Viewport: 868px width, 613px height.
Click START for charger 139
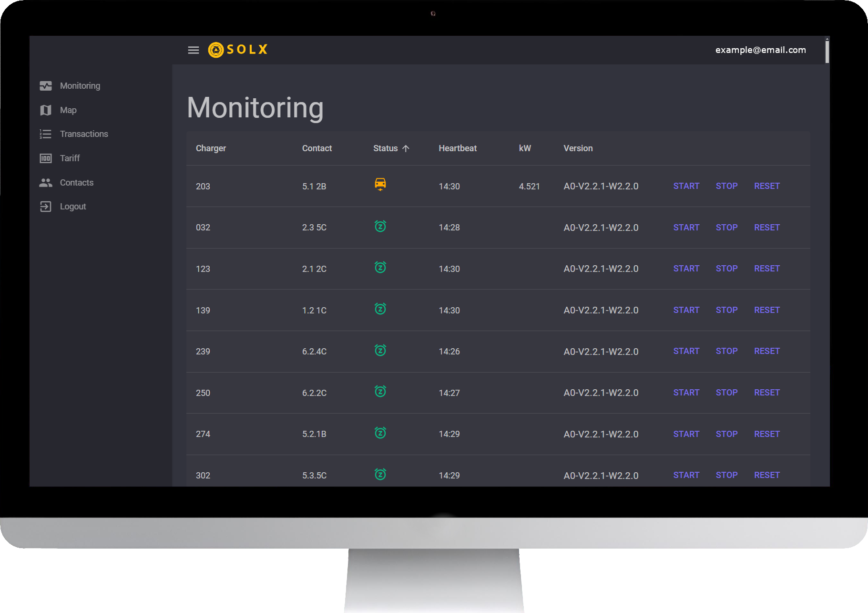point(686,310)
